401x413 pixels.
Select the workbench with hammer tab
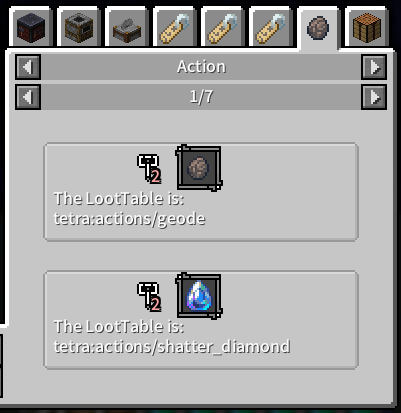pos(127,27)
